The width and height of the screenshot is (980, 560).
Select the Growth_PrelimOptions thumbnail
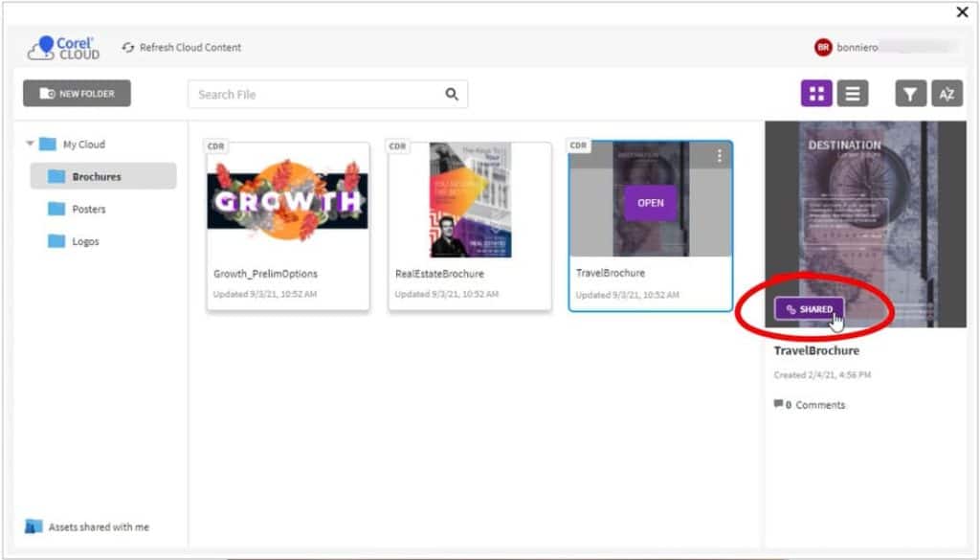click(x=287, y=203)
